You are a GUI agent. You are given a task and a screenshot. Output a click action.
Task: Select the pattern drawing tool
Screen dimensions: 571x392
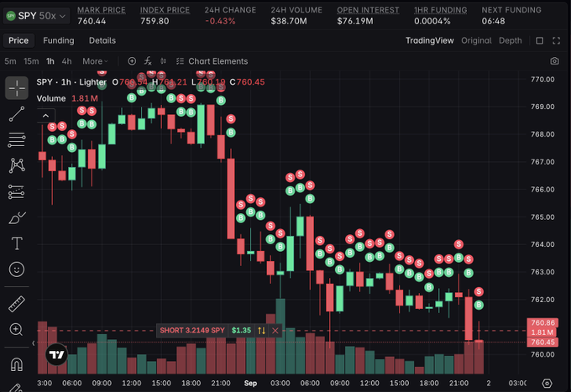(x=17, y=165)
